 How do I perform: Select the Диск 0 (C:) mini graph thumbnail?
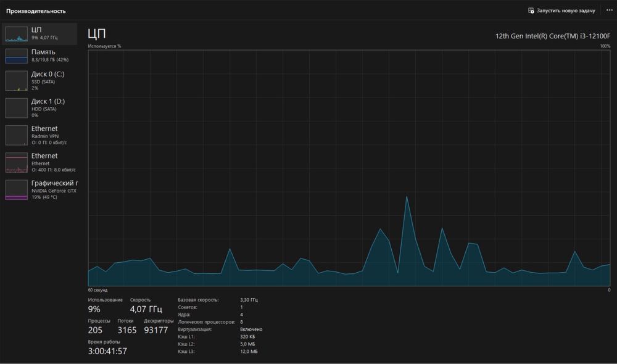click(x=17, y=81)
